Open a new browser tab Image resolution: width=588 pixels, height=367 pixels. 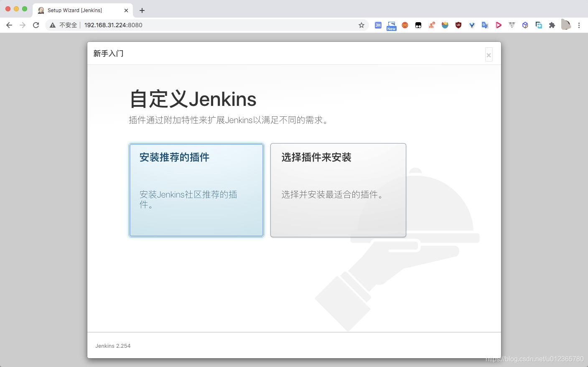pos(142,10)
